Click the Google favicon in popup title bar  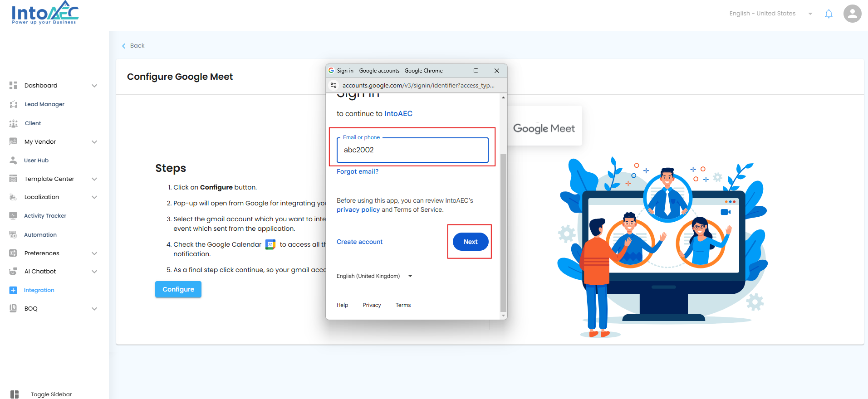click(x=331, y=71)
